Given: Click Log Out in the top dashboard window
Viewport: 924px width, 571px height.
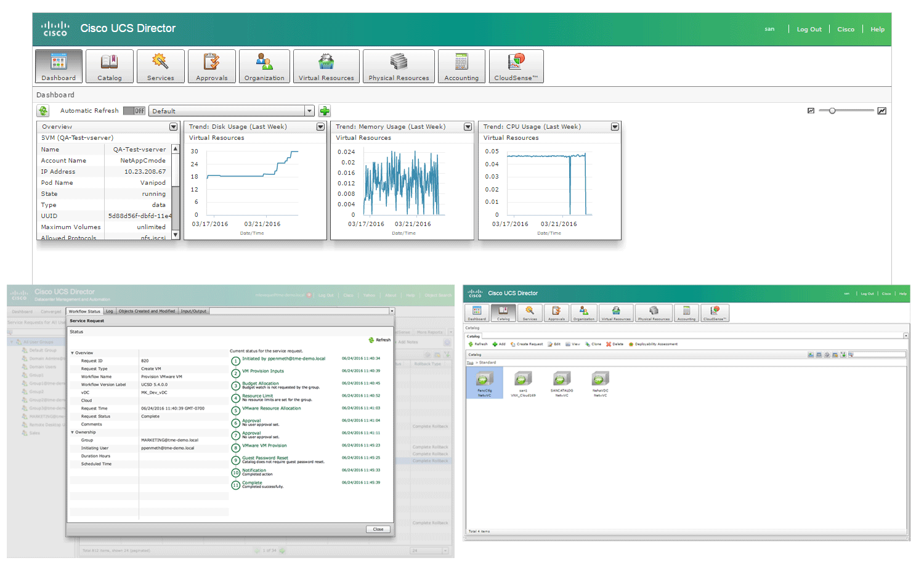Looking at the screenshot, I should [809, 29].
